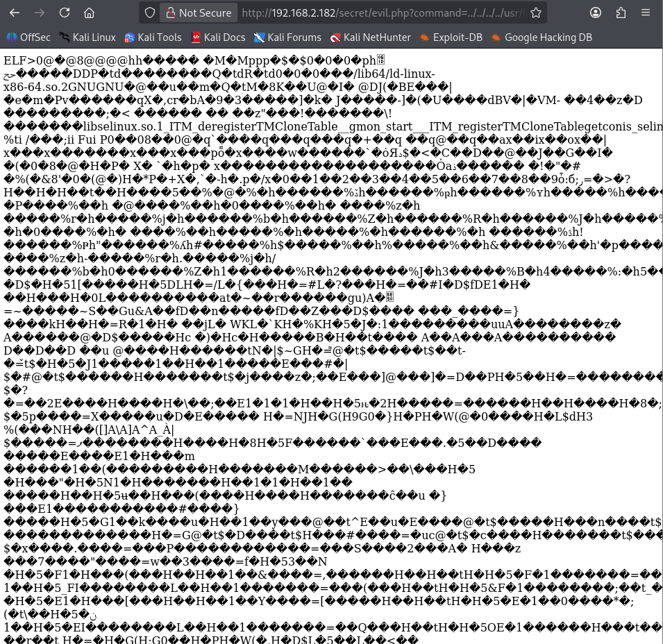
Task: Open the Firefox hamburger application menu
Action: 646,12
